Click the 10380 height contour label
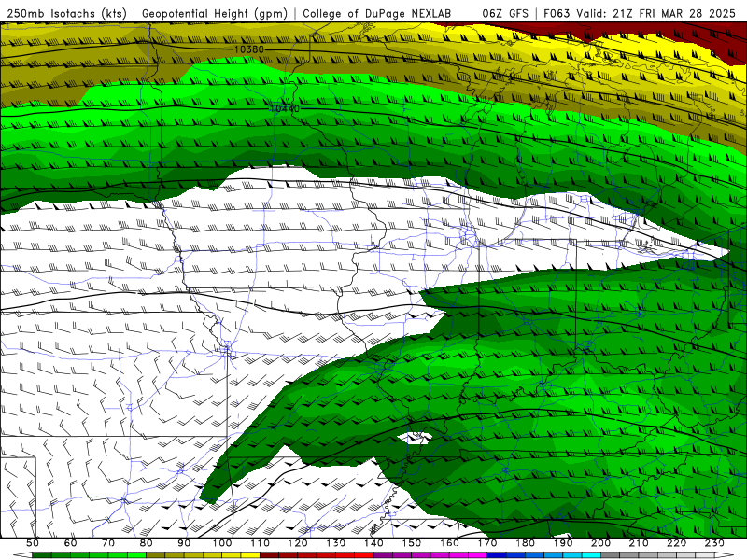The height and width of the screenshot is (560, 747). click(x=248, y=49)
